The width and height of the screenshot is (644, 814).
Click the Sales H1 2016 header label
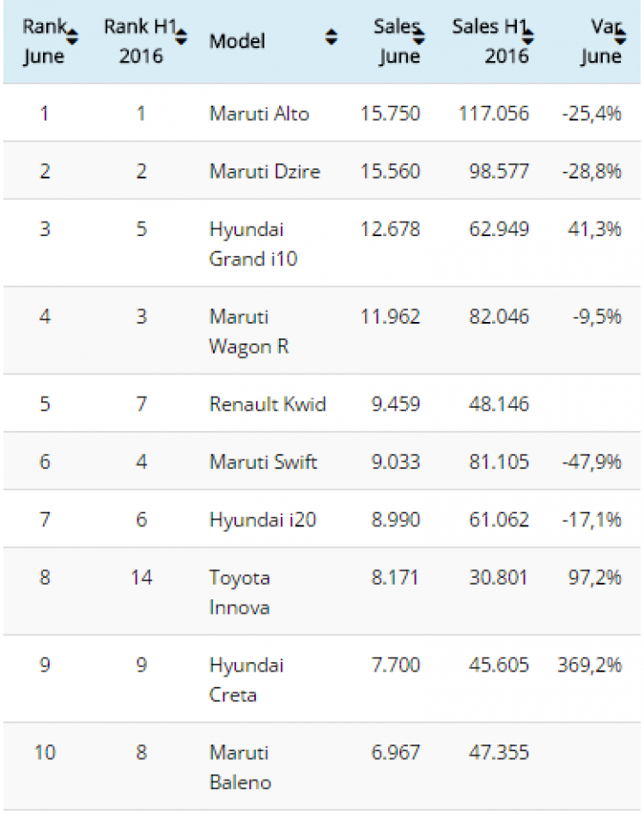pos(490,41)
